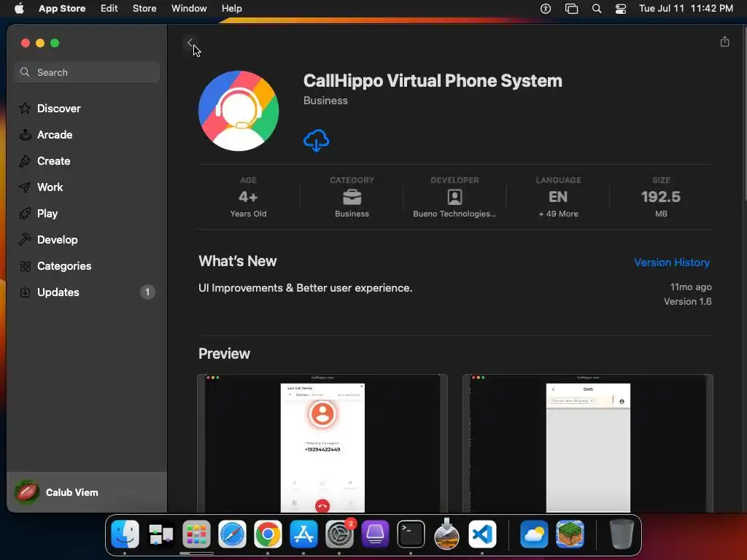Click the Preview heading

click(224, 354)
